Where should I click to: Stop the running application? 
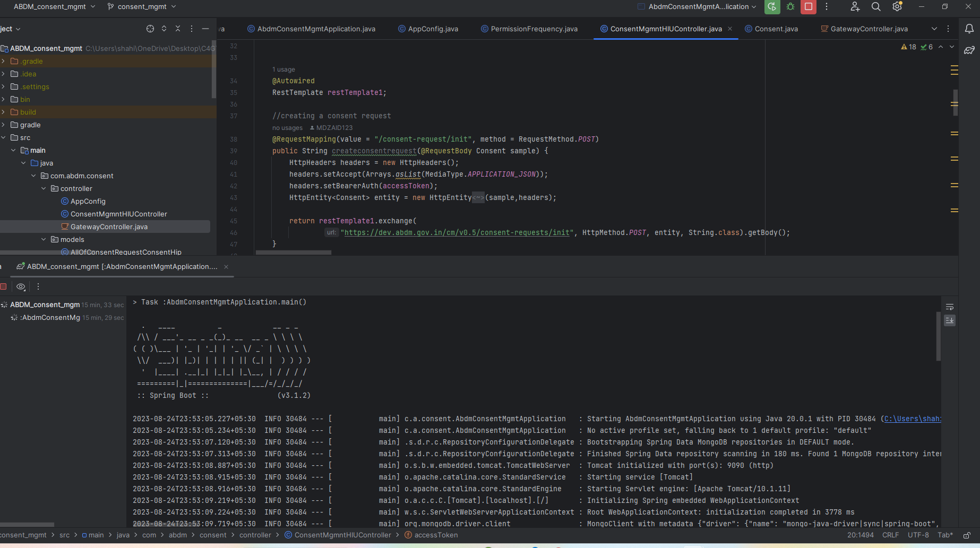coord(809,7)
